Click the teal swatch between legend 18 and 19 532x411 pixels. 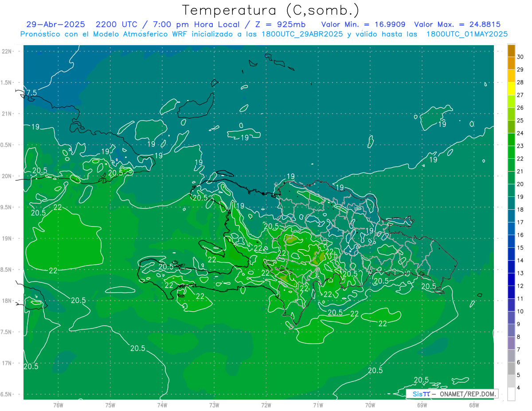coord(511,203)
